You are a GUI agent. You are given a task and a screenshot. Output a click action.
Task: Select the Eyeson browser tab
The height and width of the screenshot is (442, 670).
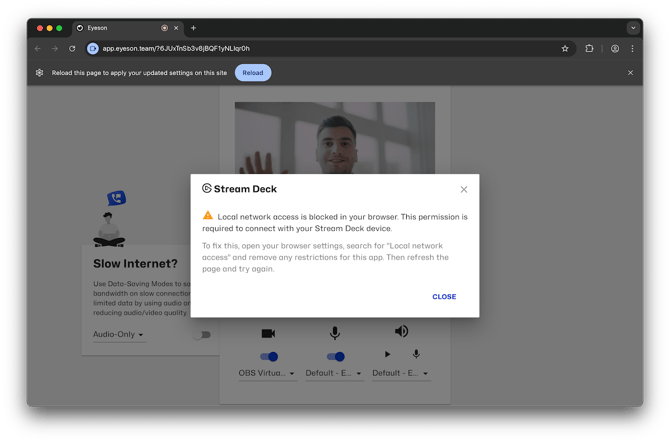tap(120, 28)
